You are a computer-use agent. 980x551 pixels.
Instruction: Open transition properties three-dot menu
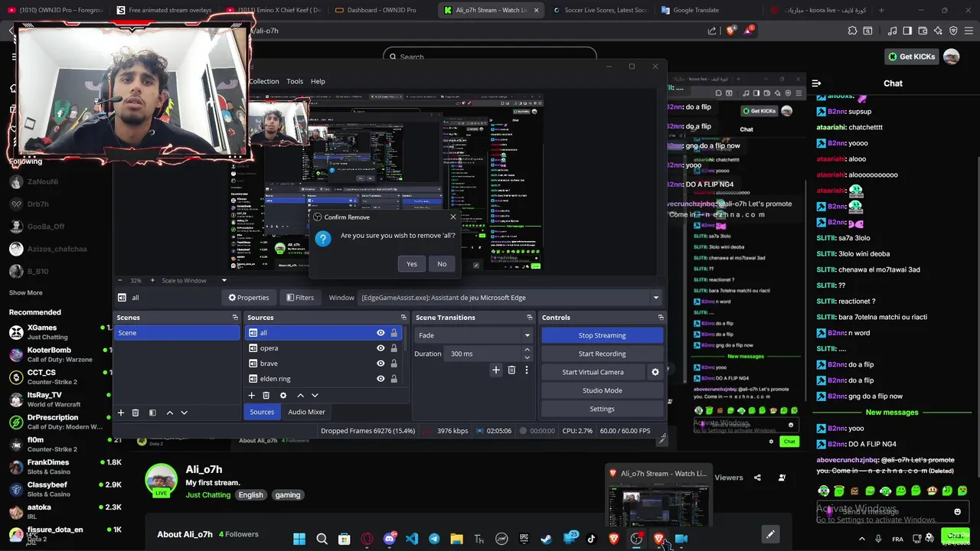click(x=526, y=370)
